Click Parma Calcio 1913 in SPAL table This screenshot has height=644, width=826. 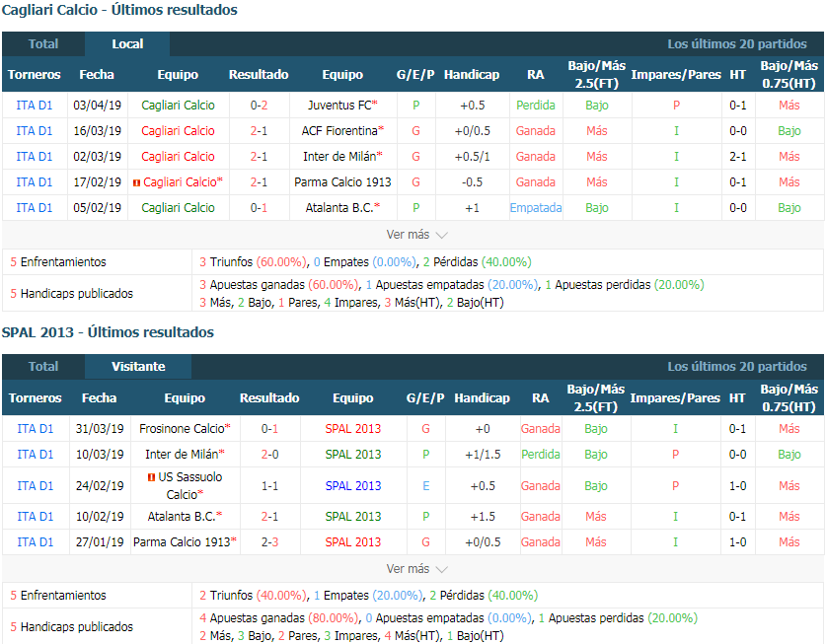(x=182, y=541)
